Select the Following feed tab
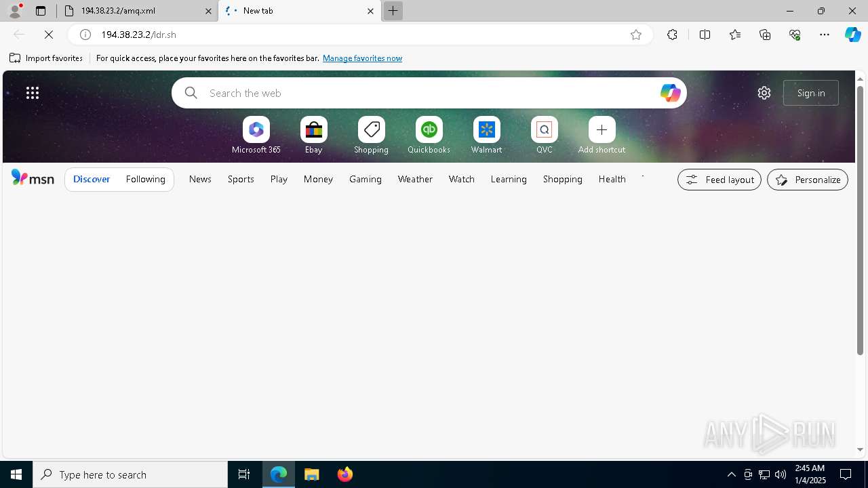 coord(146,179)
